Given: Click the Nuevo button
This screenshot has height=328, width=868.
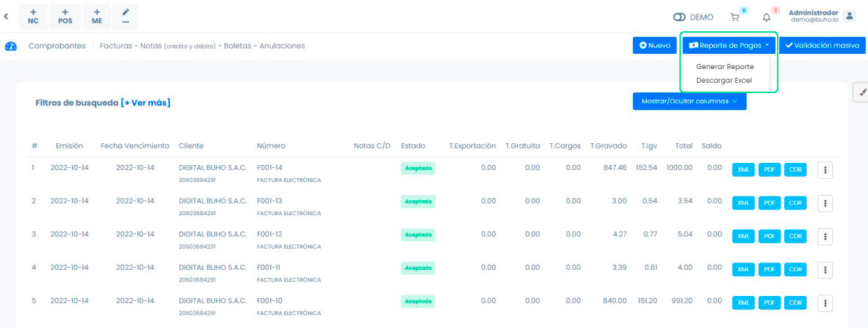Looking at the screenshot, I should point(655,45).
